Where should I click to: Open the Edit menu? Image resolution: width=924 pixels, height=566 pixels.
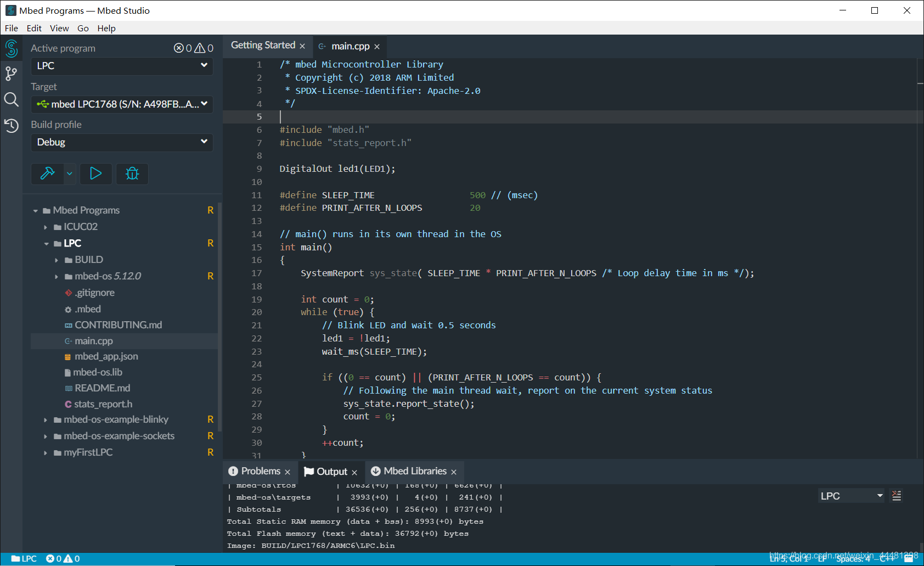pyautogui.click(x=34, y=28)
